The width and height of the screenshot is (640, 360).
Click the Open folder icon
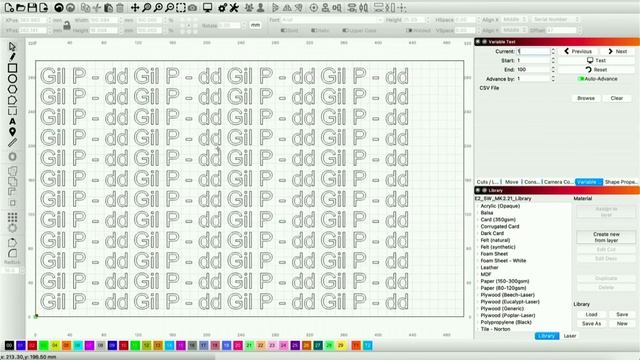[x=20, y=7]
